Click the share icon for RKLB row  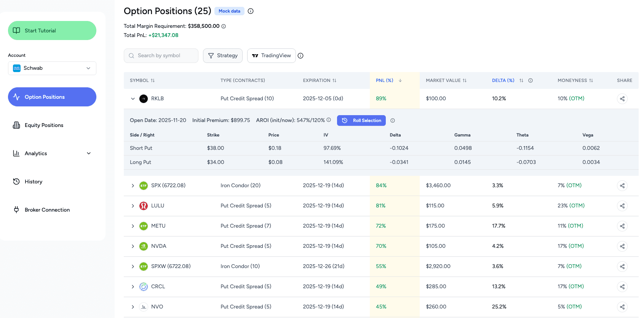pyautogui.click(x=622, y=99)
